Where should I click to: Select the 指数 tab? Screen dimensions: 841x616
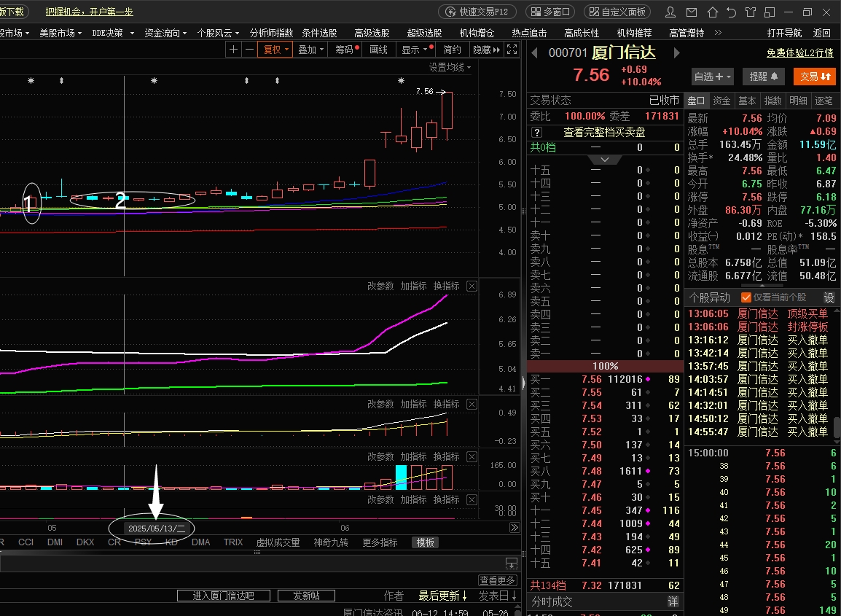772,101
